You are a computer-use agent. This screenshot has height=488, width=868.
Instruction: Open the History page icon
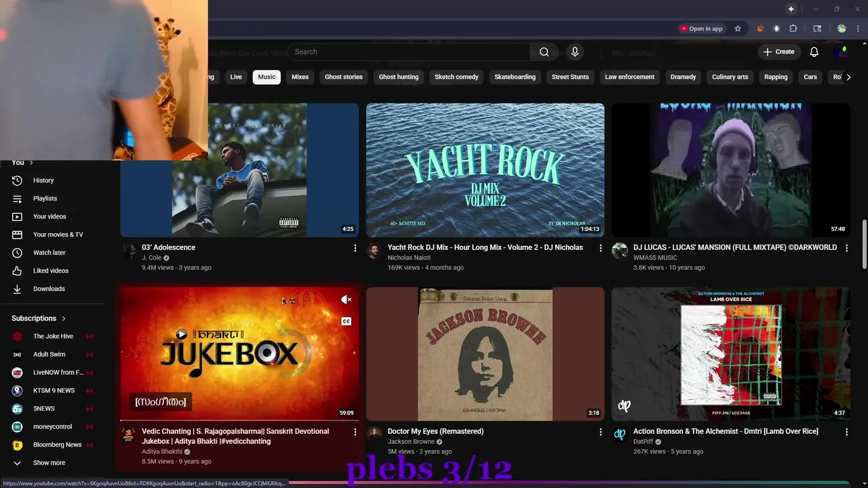(x=18, y=180)
